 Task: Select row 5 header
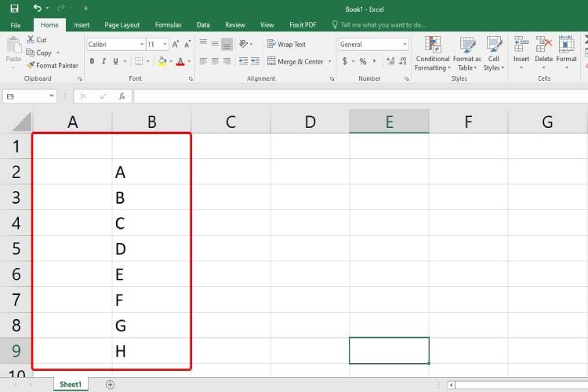click(x=16, y=249)
